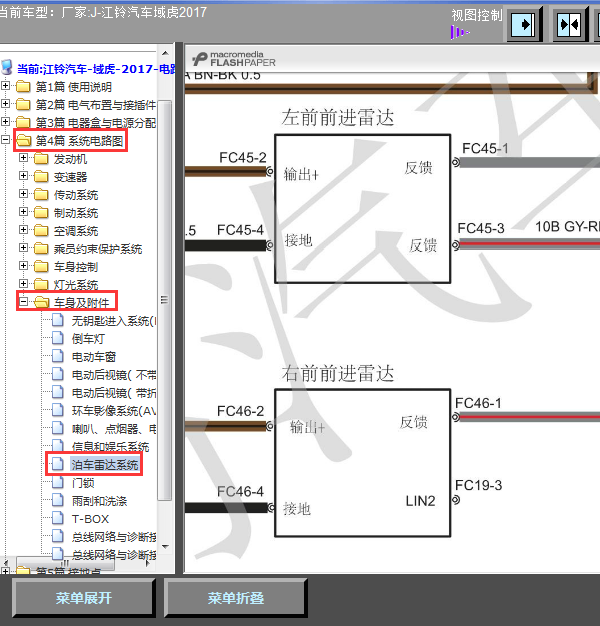Open the 当前:江铃汽车-域虎-2017 root link
This screenshot has height=626, width=600.
[x=96, y=69]
